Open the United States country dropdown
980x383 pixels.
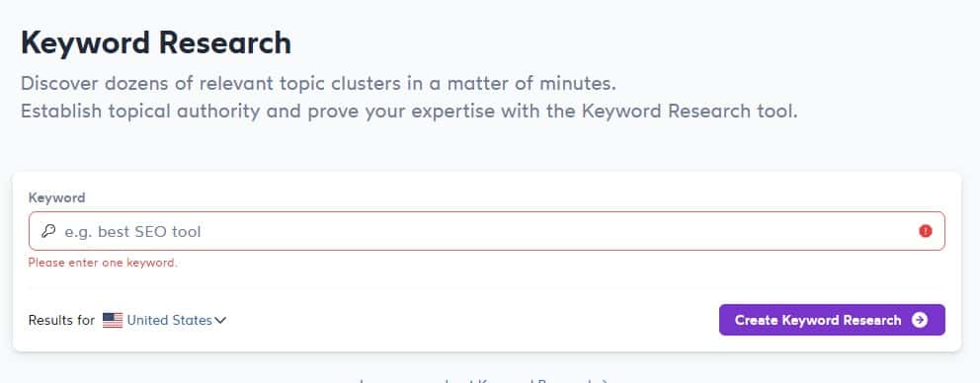(x=164, y=321)
